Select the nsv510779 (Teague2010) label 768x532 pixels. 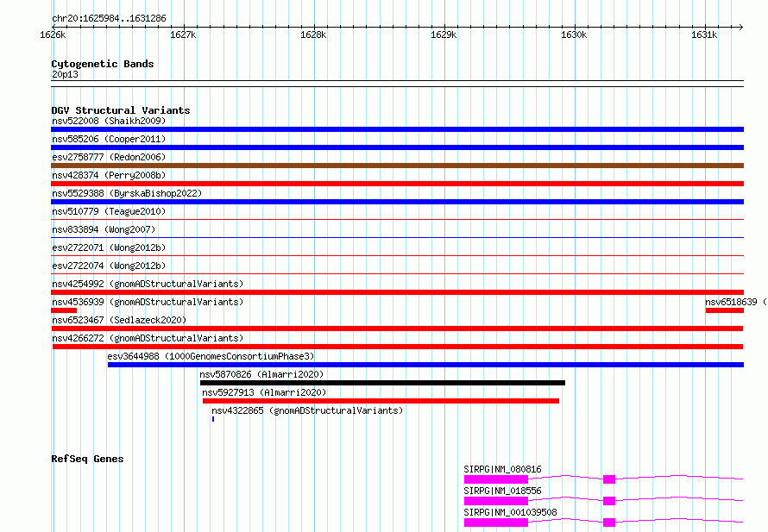coord(109,211)
